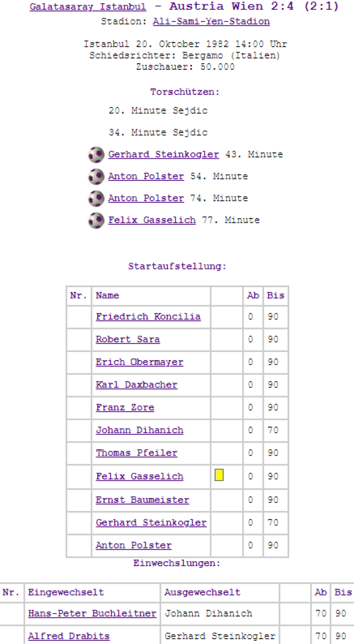Viewport: 354px width, 644px height.
Task: Open Ernst Baumeister's player link
Action: (142, 500)
